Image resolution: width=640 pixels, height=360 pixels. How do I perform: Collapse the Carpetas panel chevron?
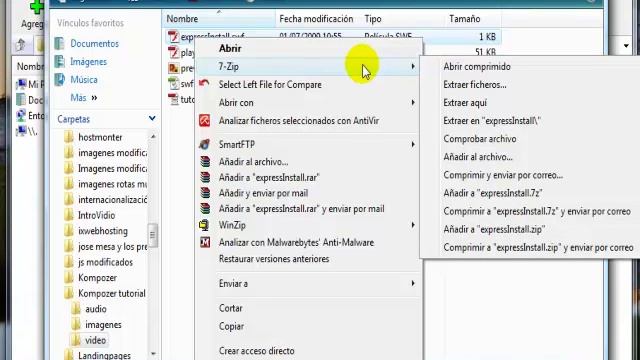tap(152, 118)
